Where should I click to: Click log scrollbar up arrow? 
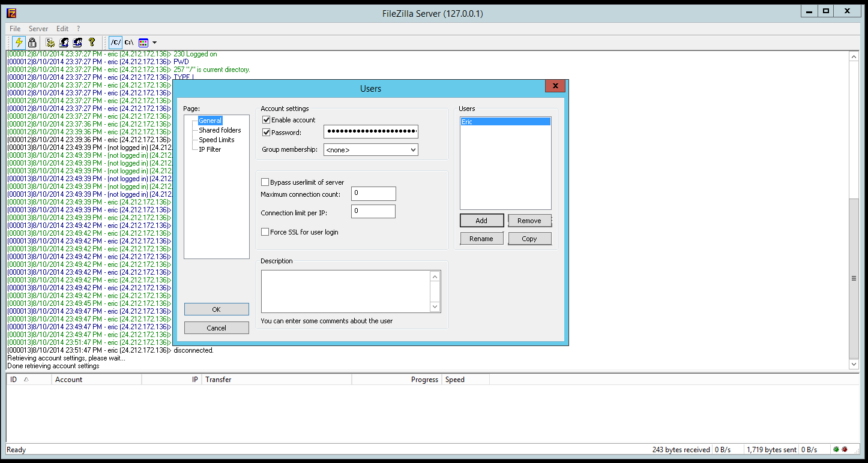tap(854, 56)
